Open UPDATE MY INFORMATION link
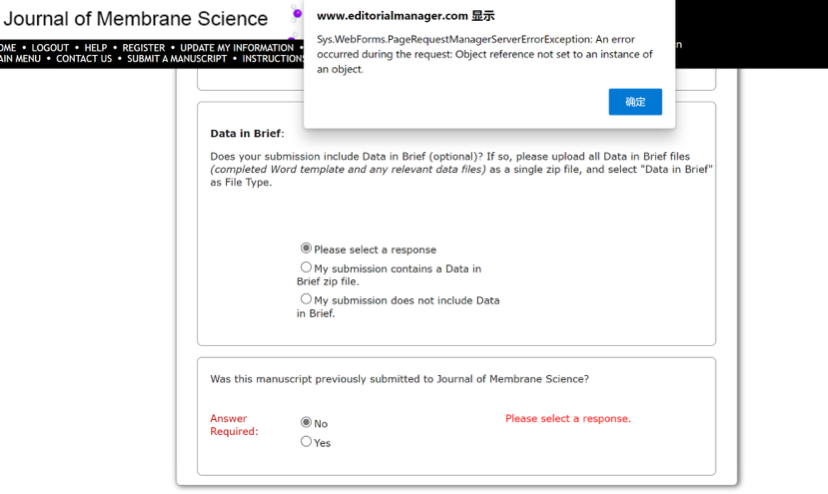 click(x=237, y=48)
